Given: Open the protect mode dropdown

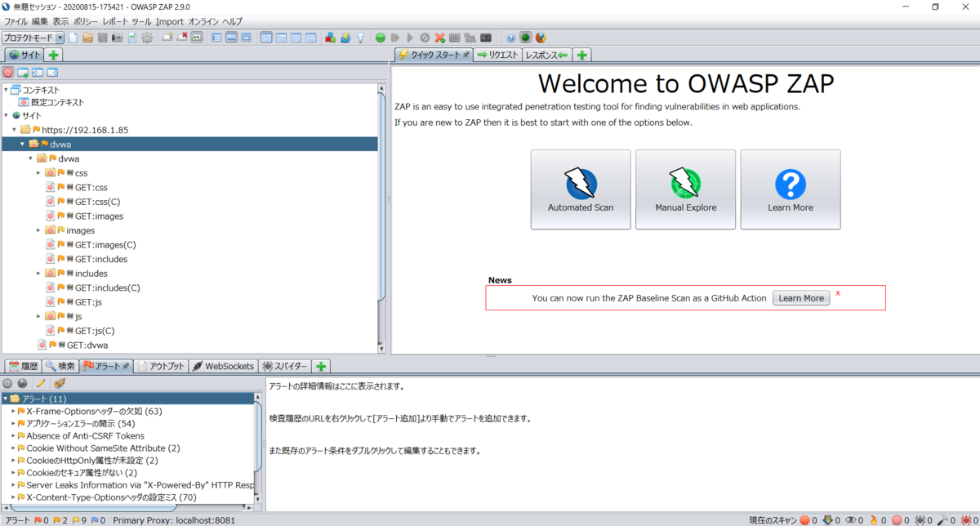Looking at the screenshot, I should (60, 38).
